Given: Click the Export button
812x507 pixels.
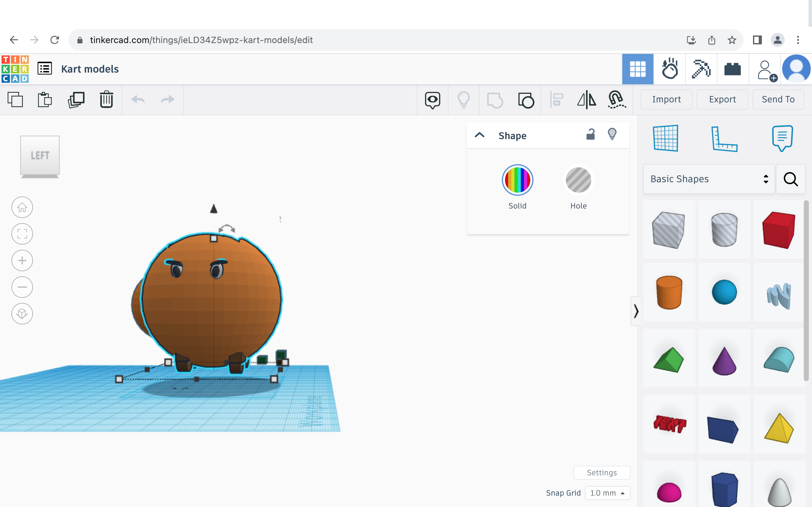Looking at the screenshot, I should tap(722, 99).
